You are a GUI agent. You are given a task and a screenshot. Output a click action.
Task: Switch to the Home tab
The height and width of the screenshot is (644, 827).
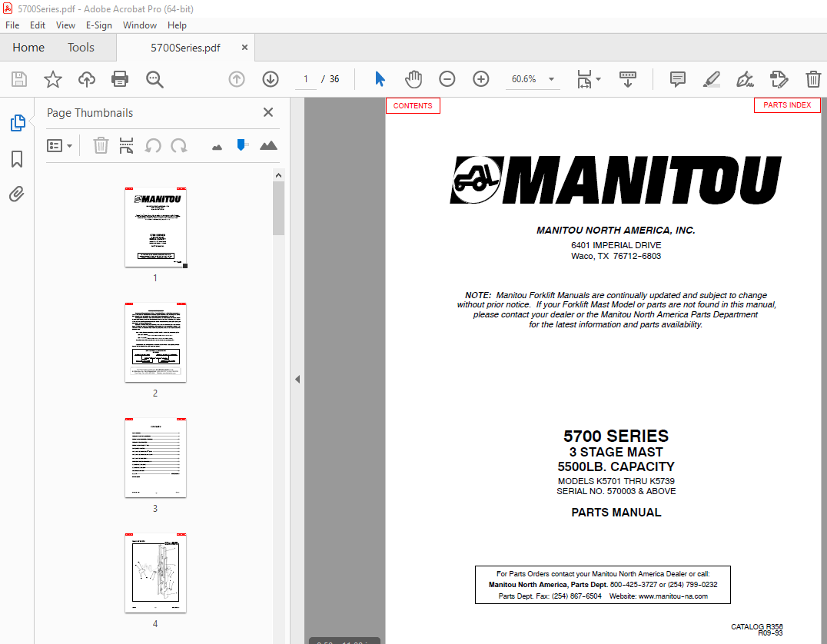click(28, 48)
